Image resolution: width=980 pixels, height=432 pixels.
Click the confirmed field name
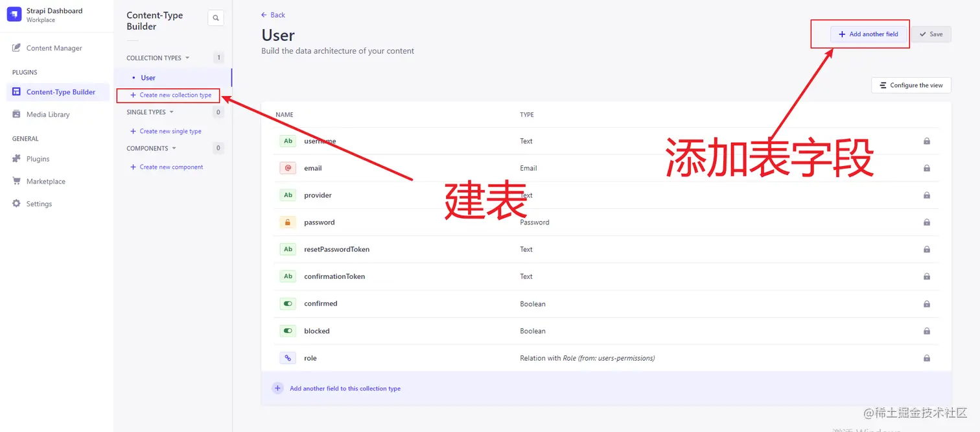(321, 304)
